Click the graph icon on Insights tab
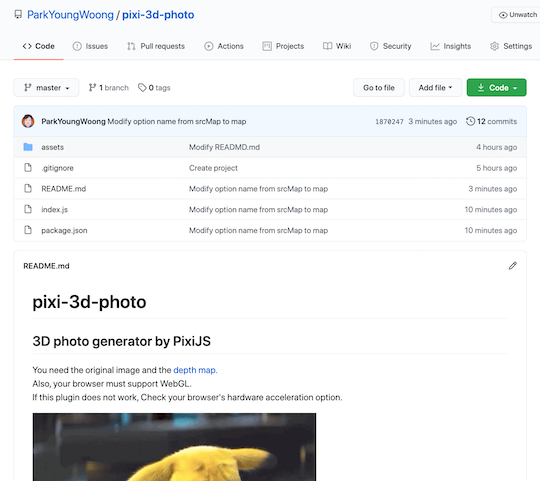The image size is (540, 481). point(435,46)
